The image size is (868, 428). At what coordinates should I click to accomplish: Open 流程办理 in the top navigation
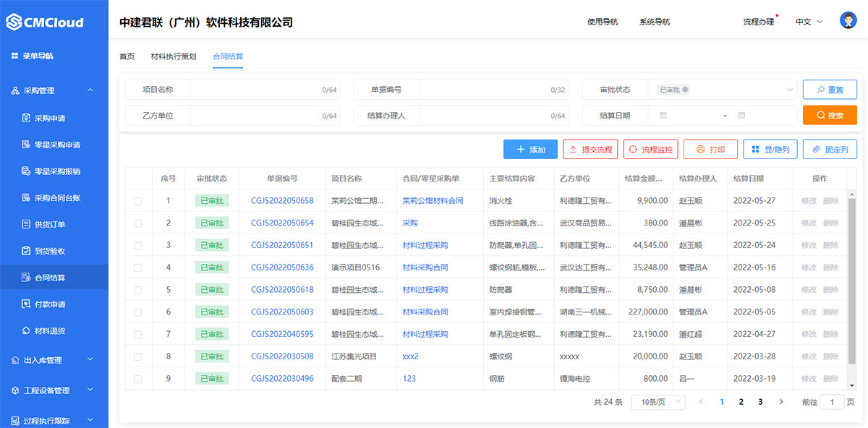click(758, 22)
